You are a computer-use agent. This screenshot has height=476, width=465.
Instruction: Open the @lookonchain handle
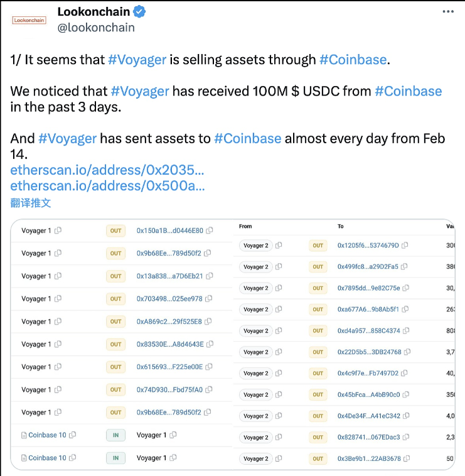(x=96, y=28)
